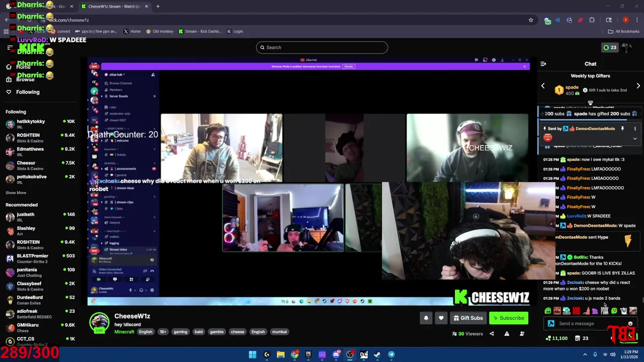Open recommended channel Slashley

(x=40, y=231)
